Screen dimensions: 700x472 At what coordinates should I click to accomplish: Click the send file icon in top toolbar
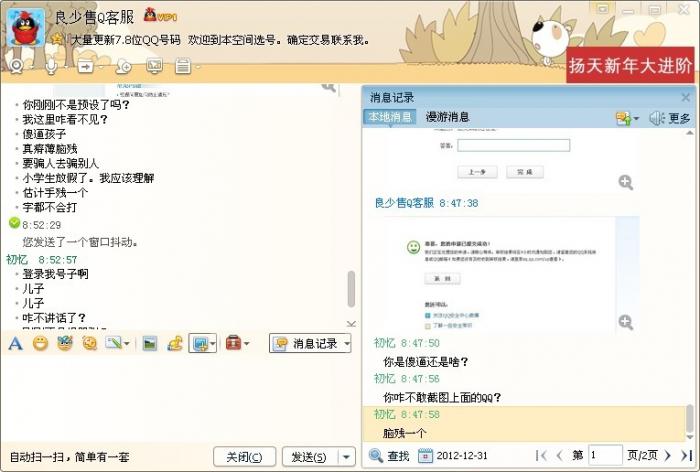point(85,67)
